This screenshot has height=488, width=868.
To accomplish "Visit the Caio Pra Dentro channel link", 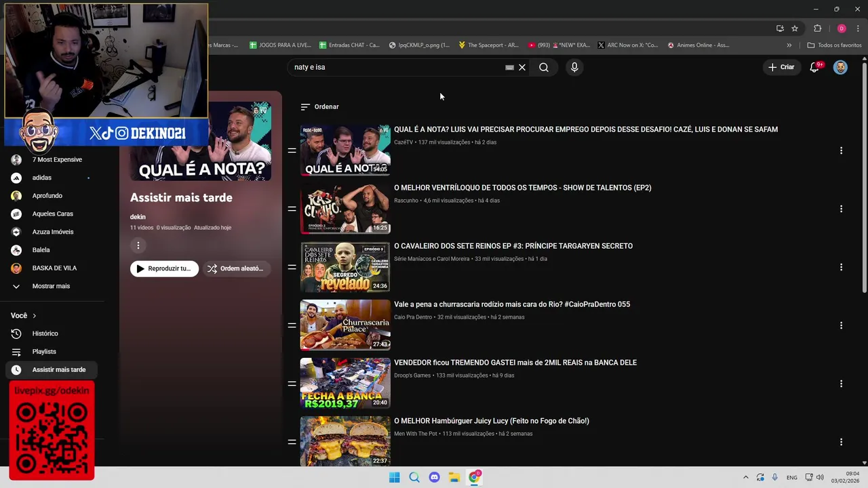I will pyautogui.click(x=413, y=317).
